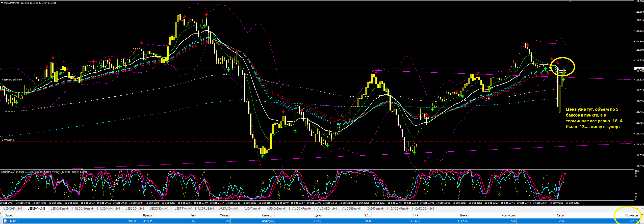The image size is (644, 224).
Task: Open the USDTRYm,H4 chart tab
Action: click(x=183, y=209)
